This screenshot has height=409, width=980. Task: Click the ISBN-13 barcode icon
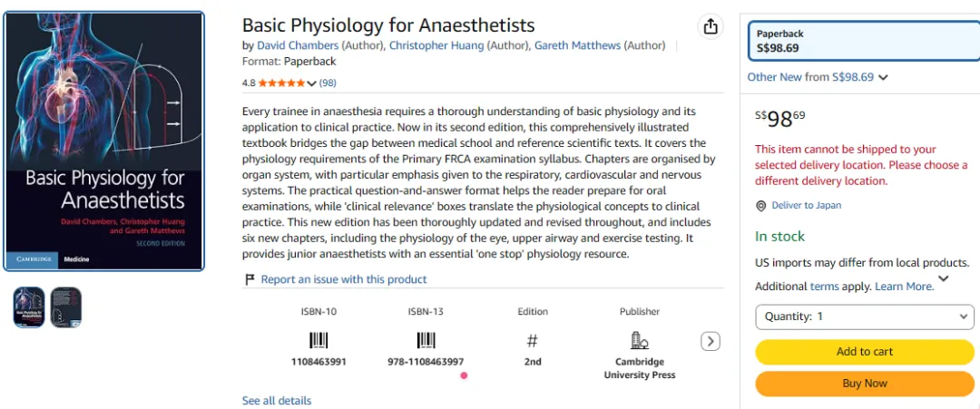426,341
